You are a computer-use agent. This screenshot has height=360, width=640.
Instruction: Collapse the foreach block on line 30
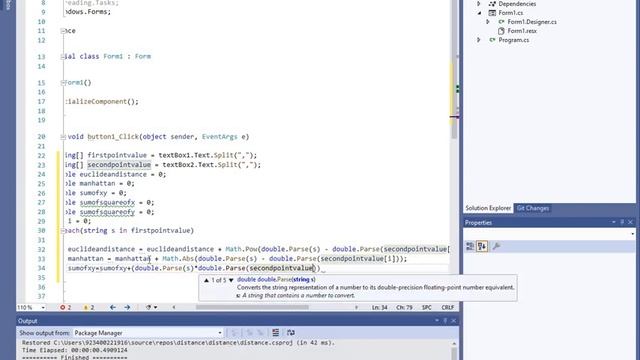coord(63,231)
